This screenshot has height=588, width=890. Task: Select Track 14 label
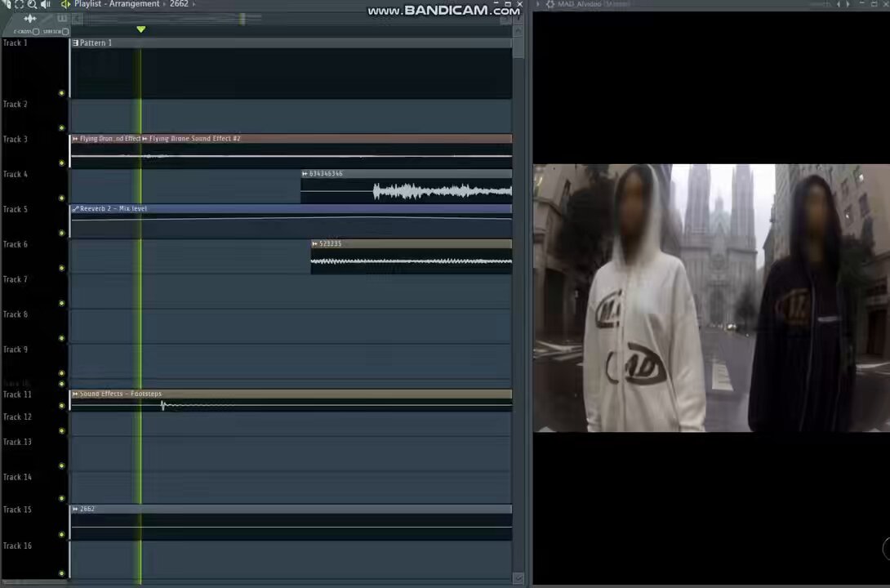tap(17, 477)
